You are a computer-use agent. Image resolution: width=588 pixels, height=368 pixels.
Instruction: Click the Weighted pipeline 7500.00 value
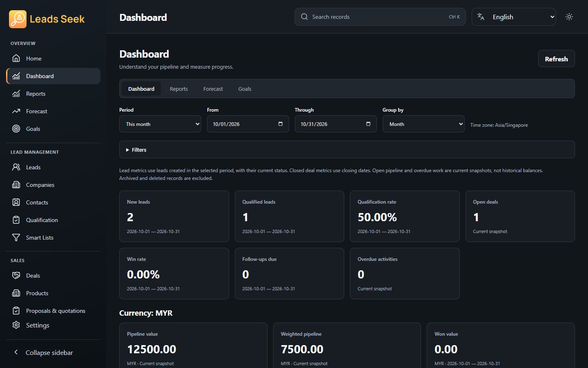coord(302,349)
